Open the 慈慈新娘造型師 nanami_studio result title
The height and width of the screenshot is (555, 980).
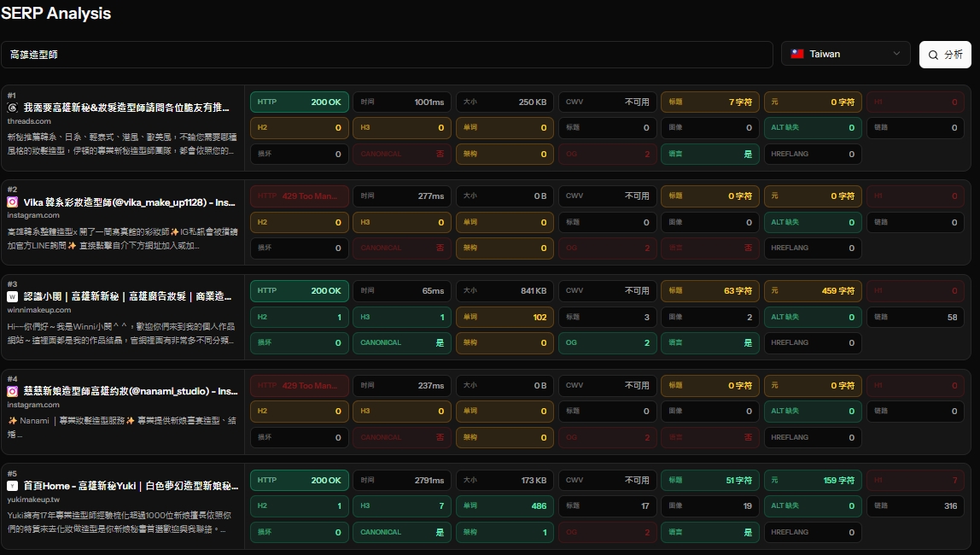(x=131, y=391)
